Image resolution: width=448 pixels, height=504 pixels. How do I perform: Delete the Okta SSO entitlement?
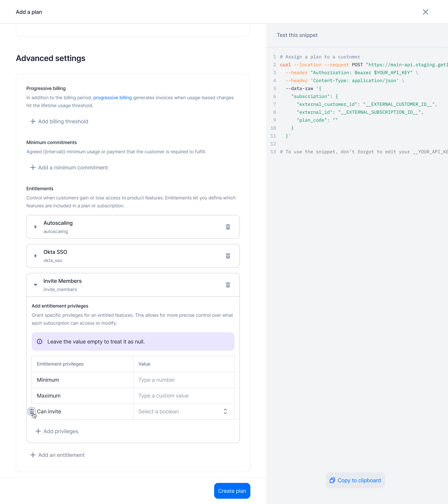coord(228,256)
